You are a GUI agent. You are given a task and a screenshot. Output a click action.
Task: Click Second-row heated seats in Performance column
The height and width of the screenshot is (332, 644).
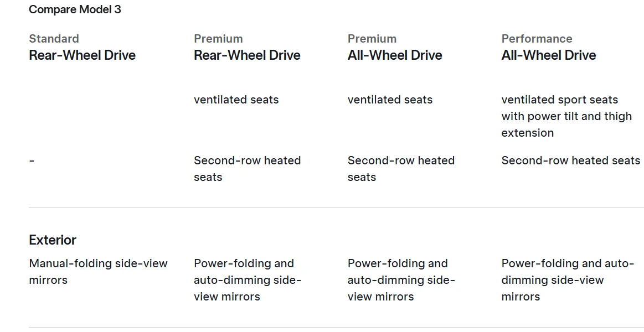570,160
